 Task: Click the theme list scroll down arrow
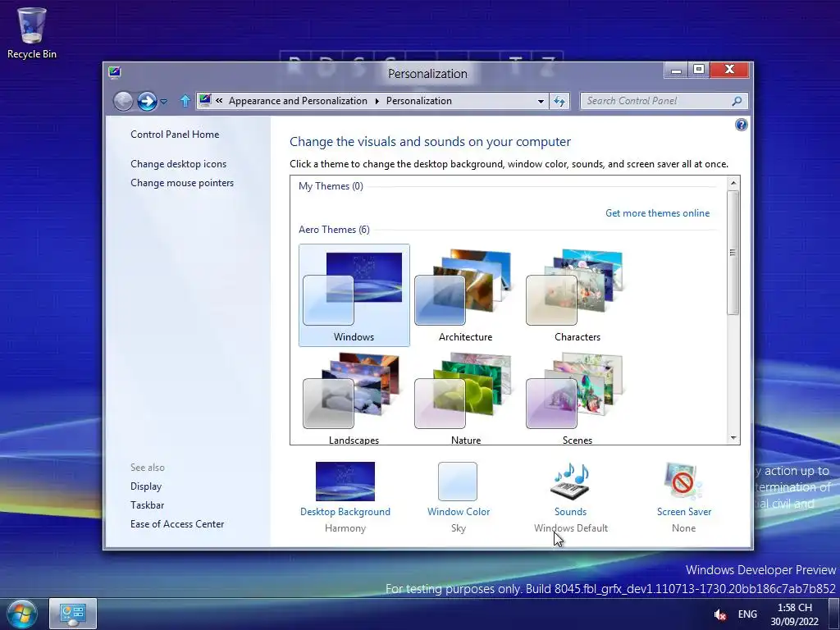pyautogui.click(x=733, y=438)
